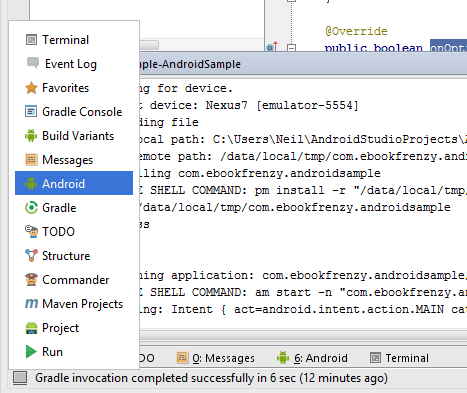This screenshot has height=393, width=467.
Task: Switch to the Terminal bottom tab
Action: pos(400,358)
